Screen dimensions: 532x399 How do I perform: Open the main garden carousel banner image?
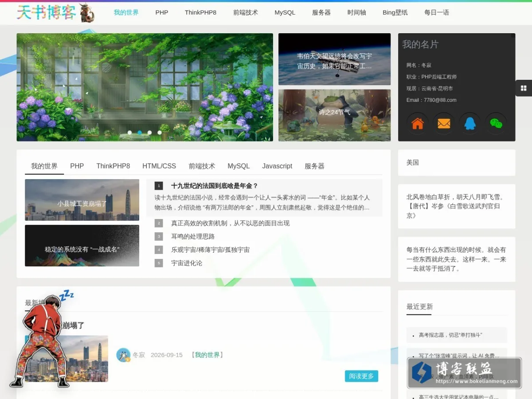point(145,87)
